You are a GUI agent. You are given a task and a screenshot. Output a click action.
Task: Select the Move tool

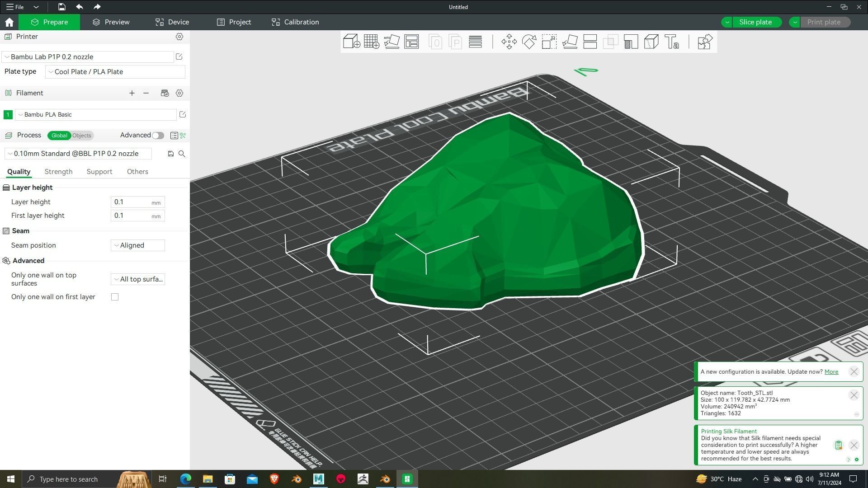pos(509,42)
